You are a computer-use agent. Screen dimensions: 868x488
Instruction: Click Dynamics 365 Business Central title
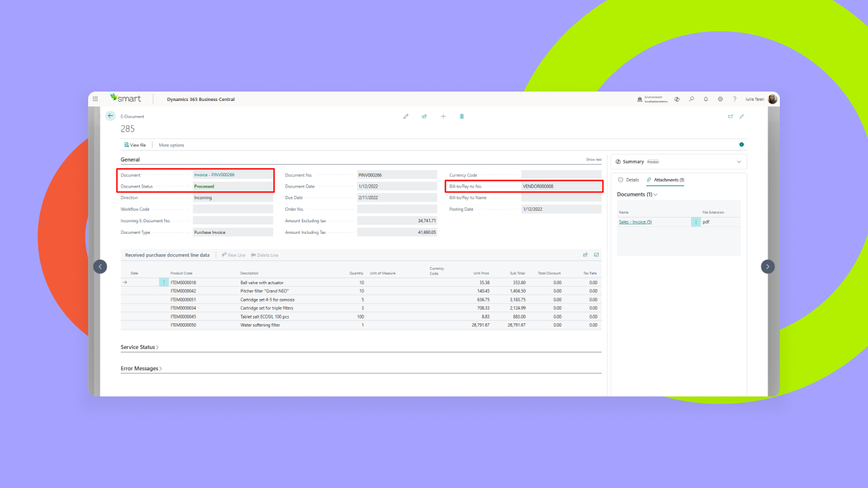pyautogui.click(x=201, y=100)
